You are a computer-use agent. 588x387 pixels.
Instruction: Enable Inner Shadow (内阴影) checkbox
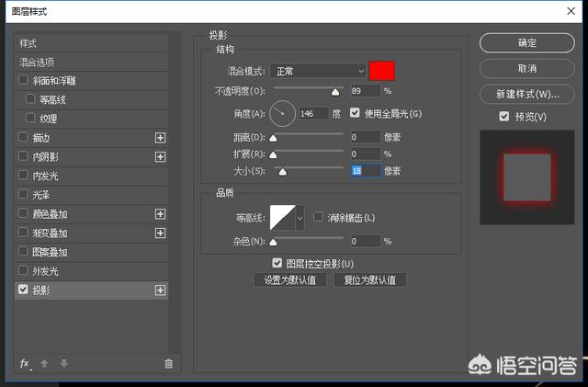pyautogui.click(x=23, y=156)
